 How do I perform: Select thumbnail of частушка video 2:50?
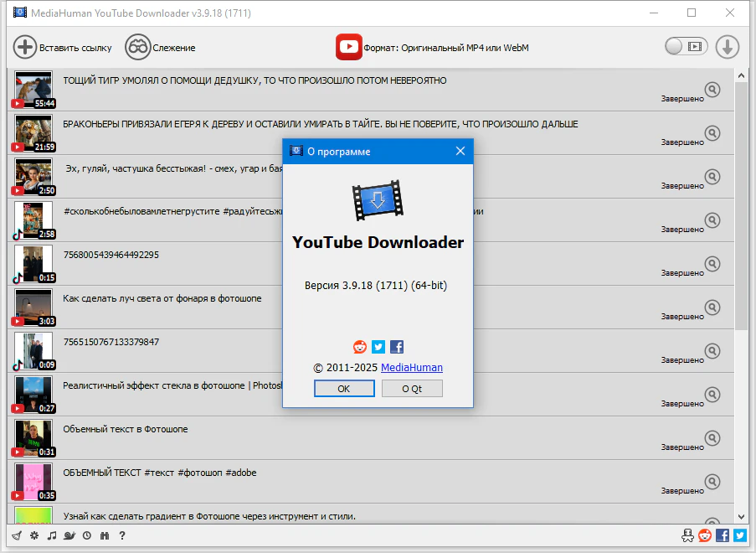coord(33,177)
